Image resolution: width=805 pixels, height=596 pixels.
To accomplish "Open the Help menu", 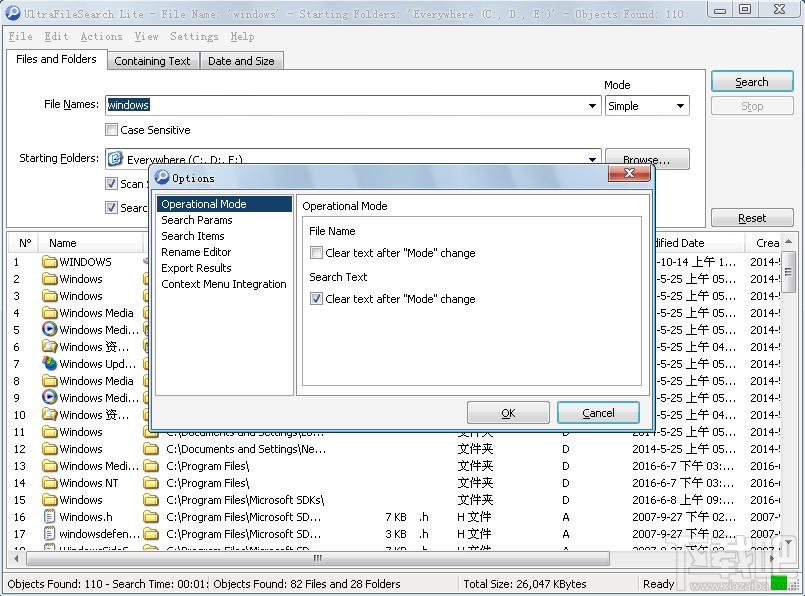I will tap(242, 36).
